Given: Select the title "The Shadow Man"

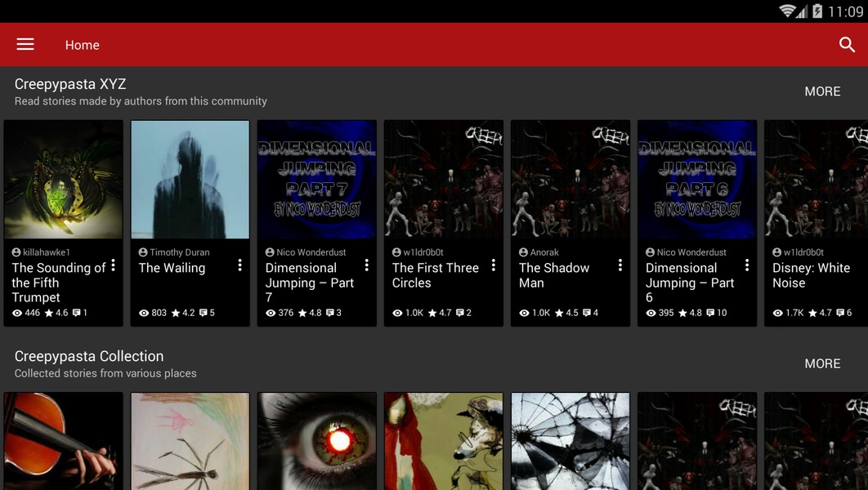Looking at the screenshot, I should [554, 275].
